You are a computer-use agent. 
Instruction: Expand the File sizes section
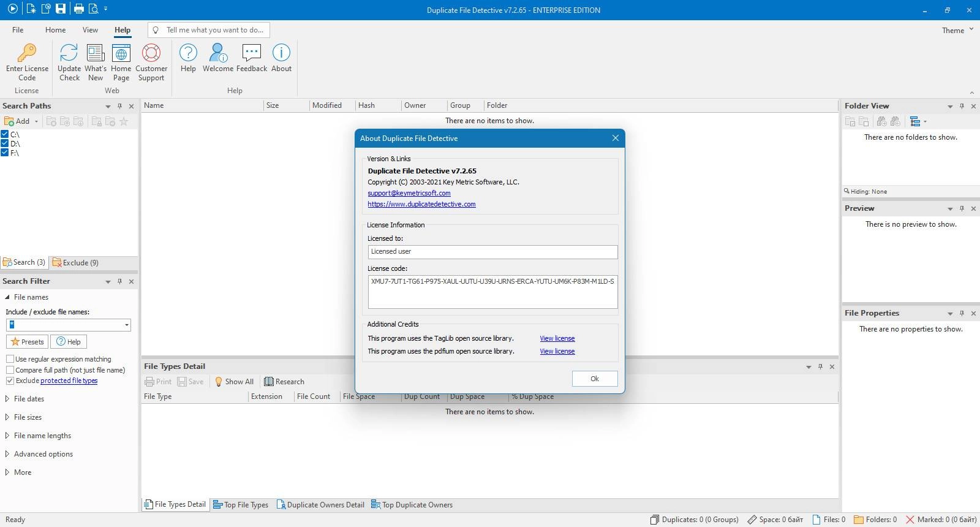[x=7, y=417]
